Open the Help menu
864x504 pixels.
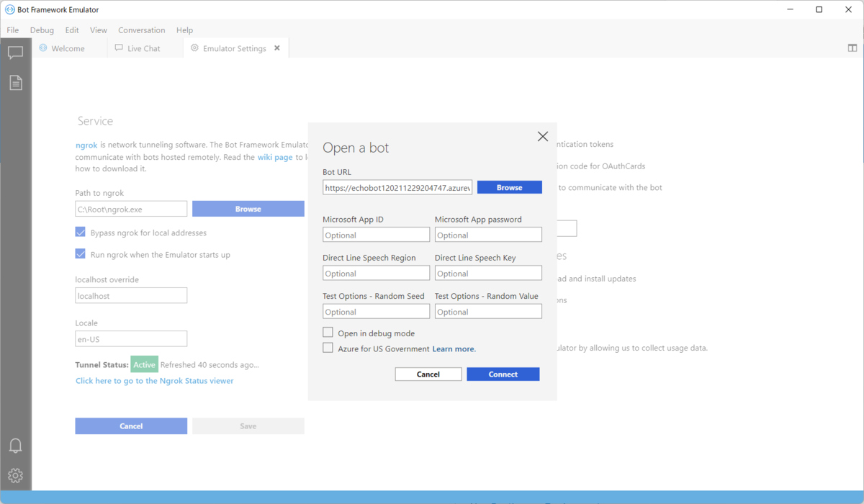click(185, 30)
